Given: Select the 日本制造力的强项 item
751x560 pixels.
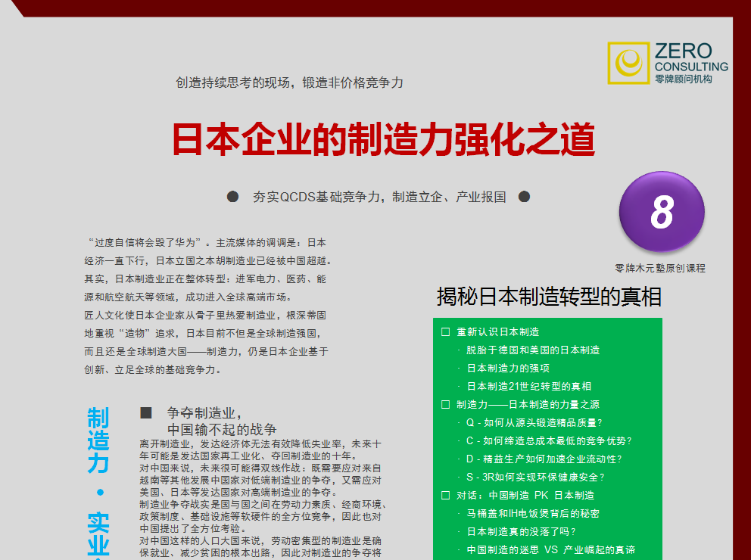Looking at the screenshot, I should point(508,369).
